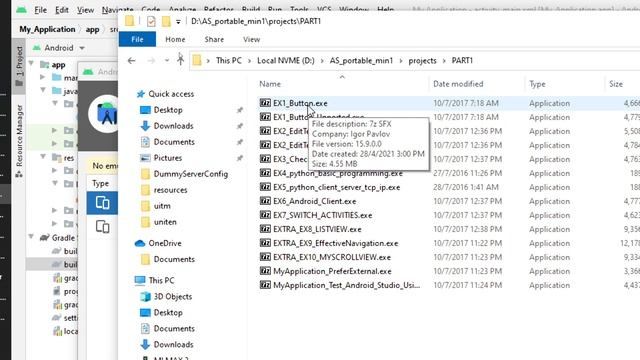Select the phone and tablet device type icon
640x360 pixels.
click(x=102, y=203)
